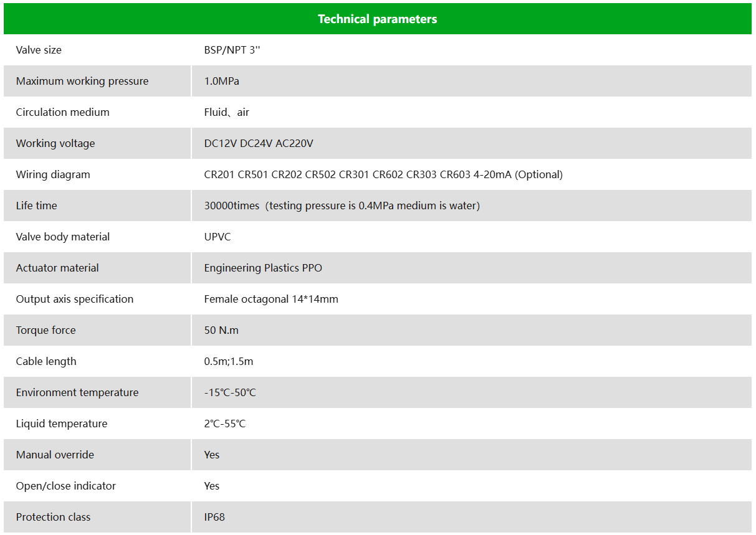Click the DC12V DC24V AC220V value

coord(259,143)
